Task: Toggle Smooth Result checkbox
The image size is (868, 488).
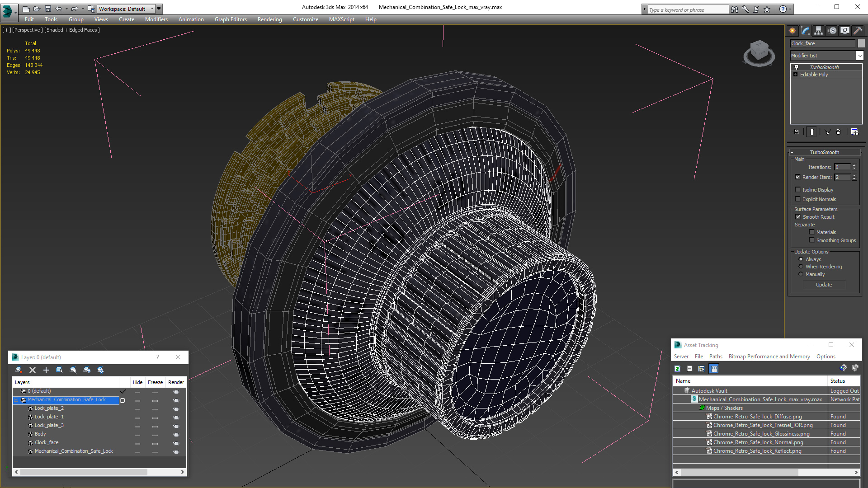Action: click(x=798, y=217)
